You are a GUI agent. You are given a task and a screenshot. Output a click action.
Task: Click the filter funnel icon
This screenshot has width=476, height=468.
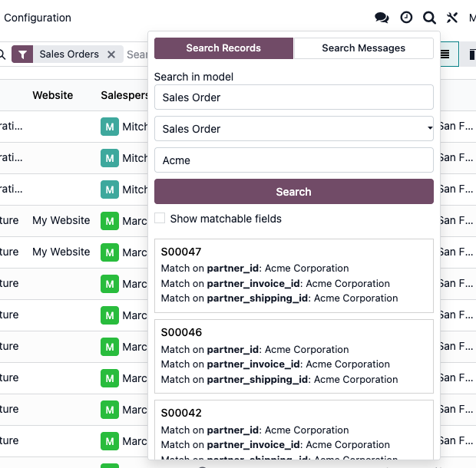[x=22, y=54]
